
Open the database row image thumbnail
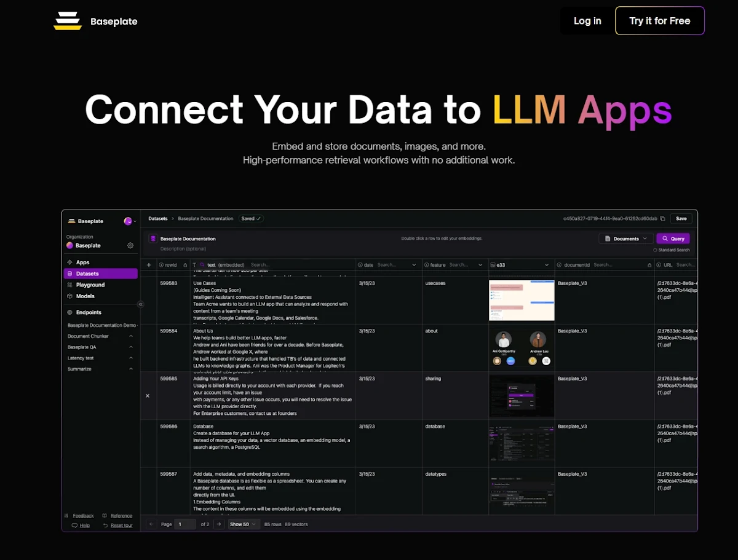pyautogui.click(x=522, y=443)
